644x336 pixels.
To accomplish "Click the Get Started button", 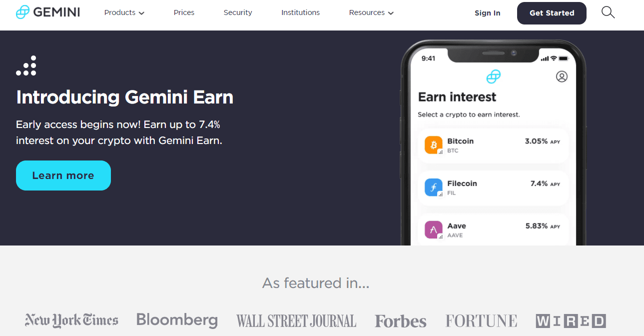I will coord(552,13).
